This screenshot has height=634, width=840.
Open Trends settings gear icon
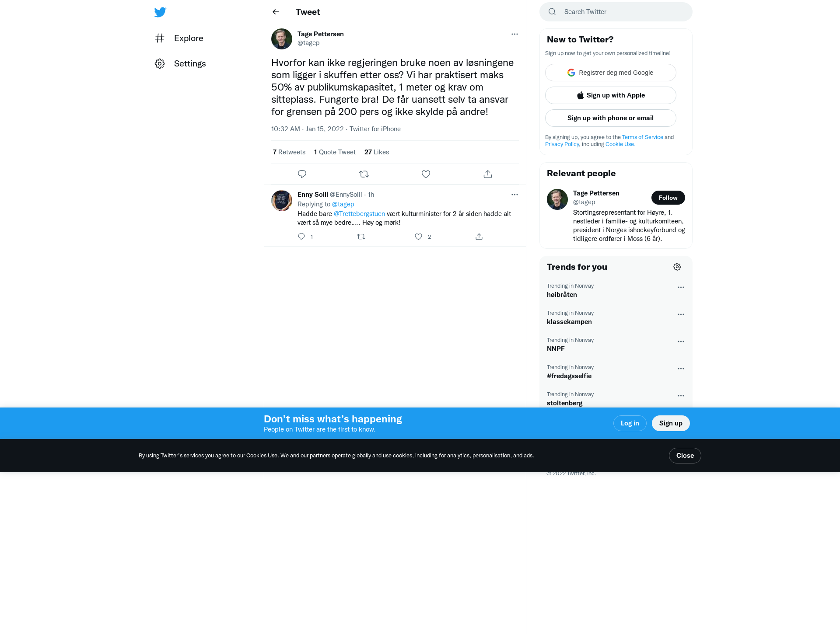(677, 267)
